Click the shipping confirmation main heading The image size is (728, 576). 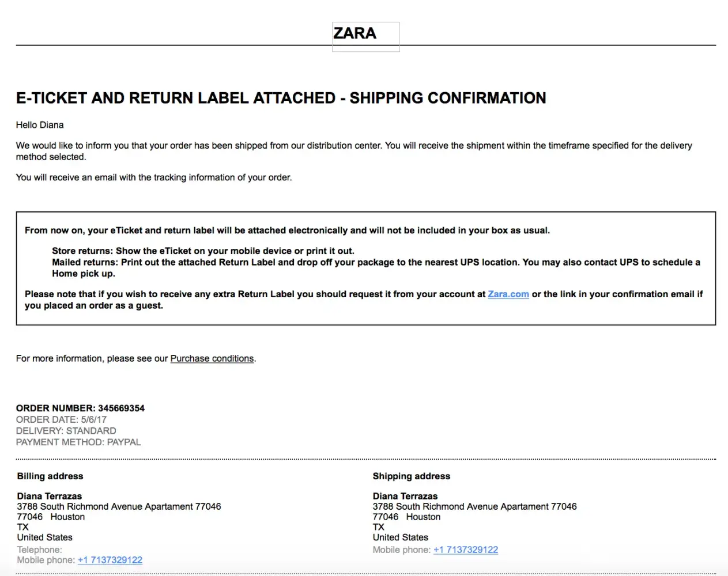pyautogui.click(x=281, y=98)
